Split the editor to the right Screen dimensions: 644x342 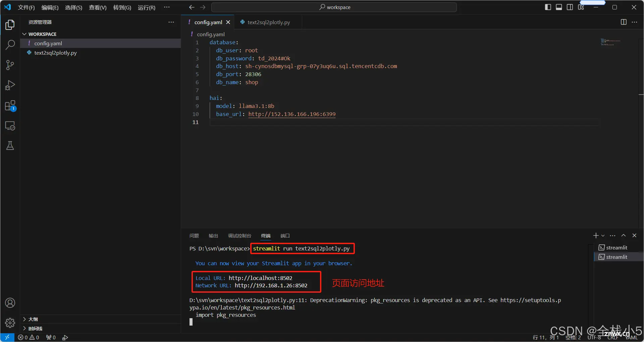(624, 22)
